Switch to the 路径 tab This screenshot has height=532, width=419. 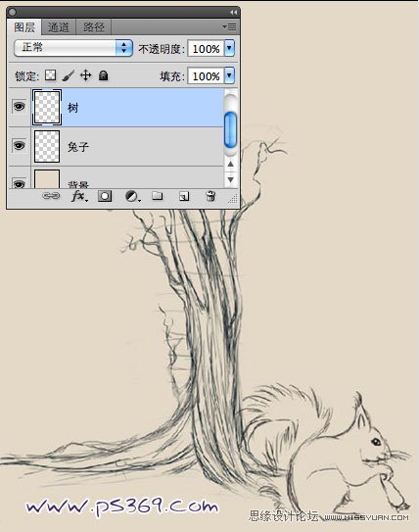coord(94,27)
